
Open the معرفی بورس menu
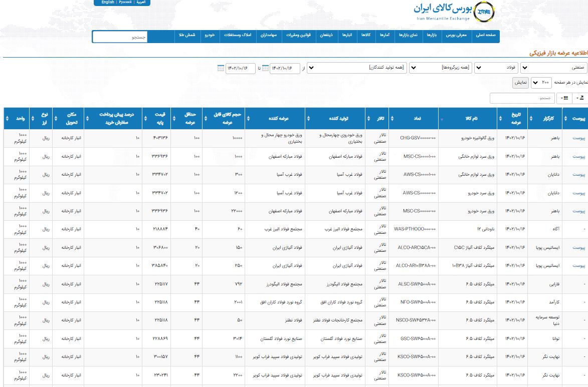point(456,35)
